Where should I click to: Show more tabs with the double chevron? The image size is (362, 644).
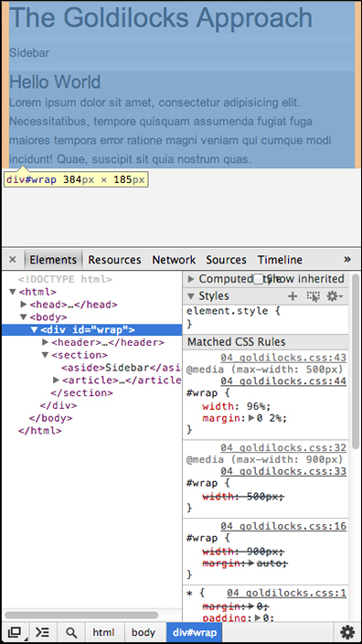pyautogui.click(x=347, y=259)
